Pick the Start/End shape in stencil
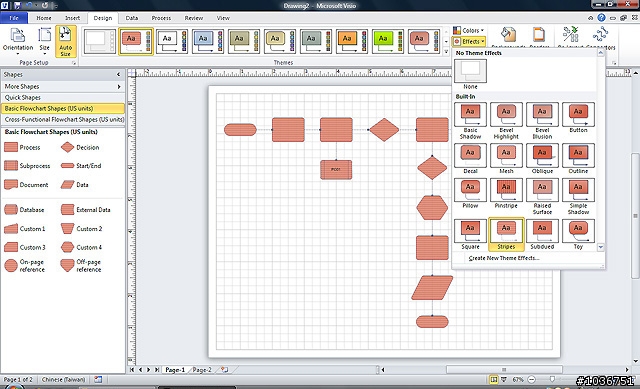The width and height of the screenshot is (640, 389). [81, 166]
